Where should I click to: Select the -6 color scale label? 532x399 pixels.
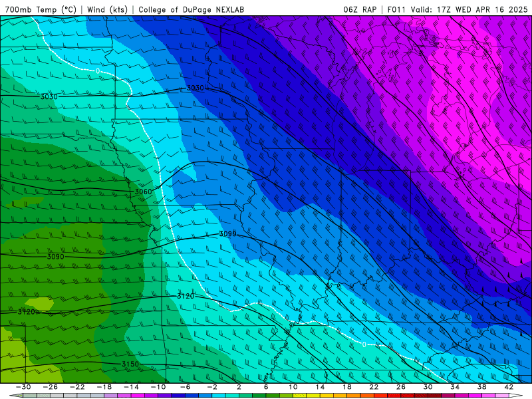(x=186, y=387)
